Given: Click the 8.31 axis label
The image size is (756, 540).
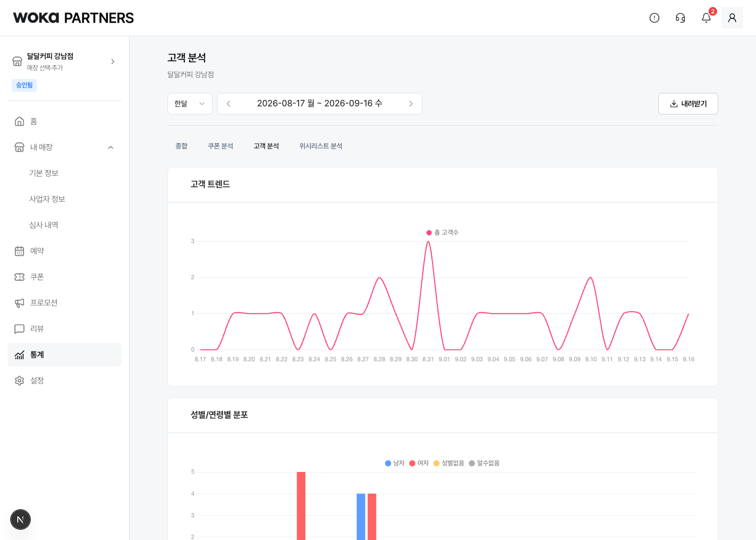Looking at the screenshot, I should (x=428, y=360).
